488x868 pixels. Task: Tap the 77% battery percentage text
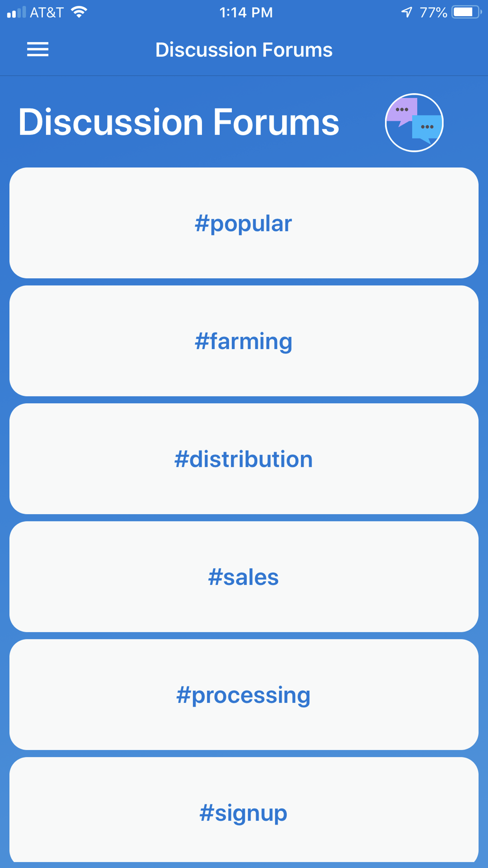[433, 12]
